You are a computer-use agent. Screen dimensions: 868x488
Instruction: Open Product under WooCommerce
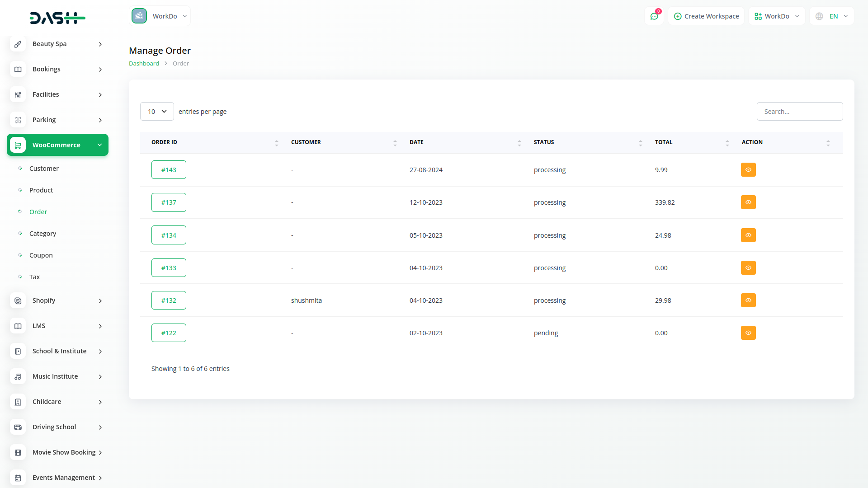coord(41,190)
